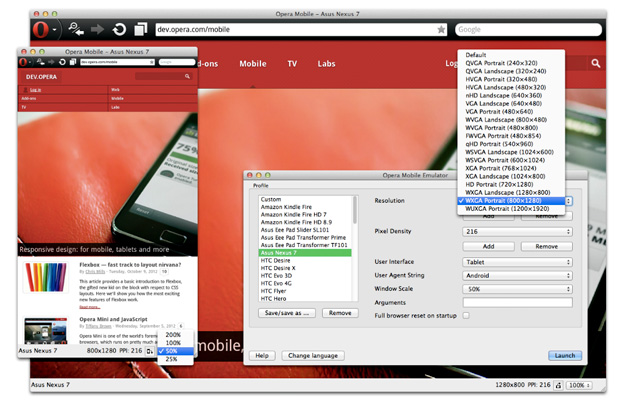This screenshot has width=620, height=406.
Task: Open the Mobile tab on the website
Action: [253, 64]
